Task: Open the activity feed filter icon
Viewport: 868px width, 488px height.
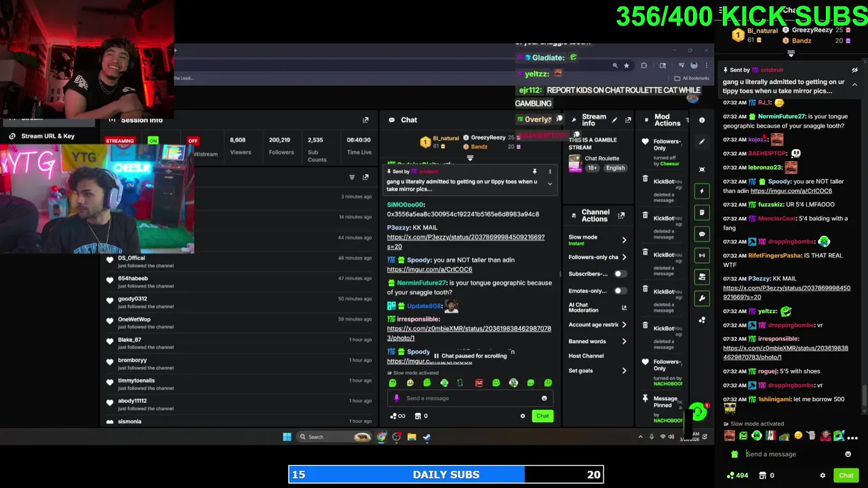Action: [x=352, y=178]
